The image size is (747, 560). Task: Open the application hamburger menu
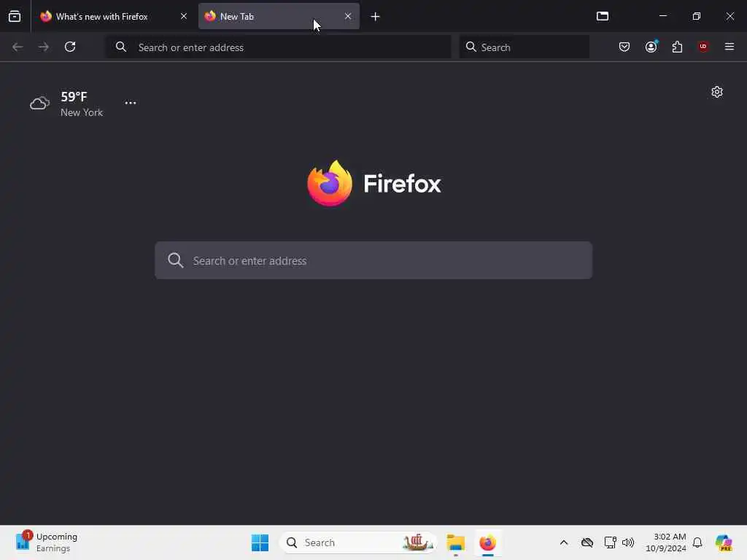(729, 47)
